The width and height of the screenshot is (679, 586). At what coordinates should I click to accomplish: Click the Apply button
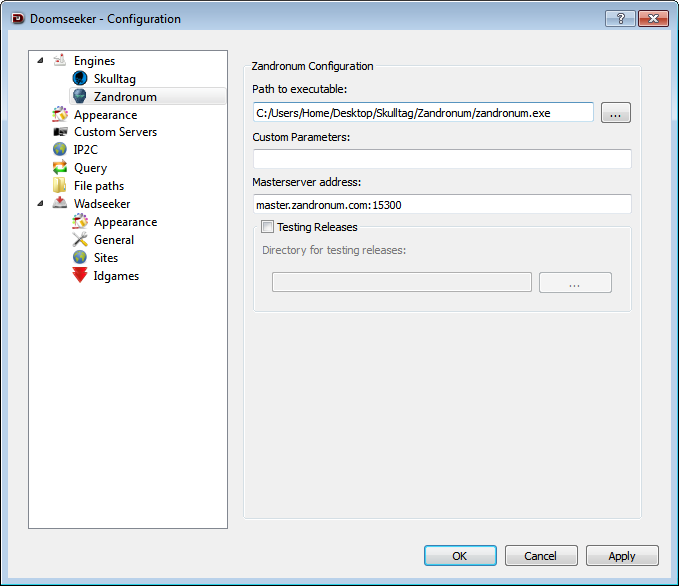(622, 556)
